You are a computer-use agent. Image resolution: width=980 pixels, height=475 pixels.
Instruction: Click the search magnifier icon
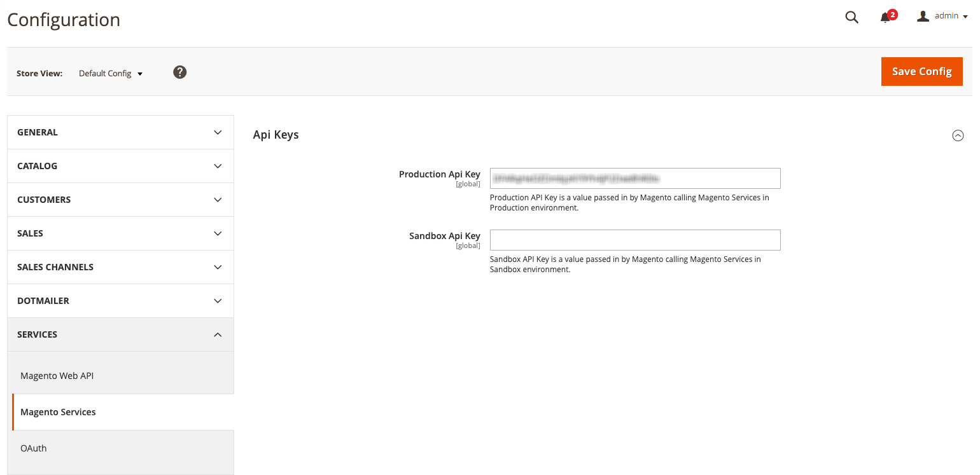(x=851, y=17)
